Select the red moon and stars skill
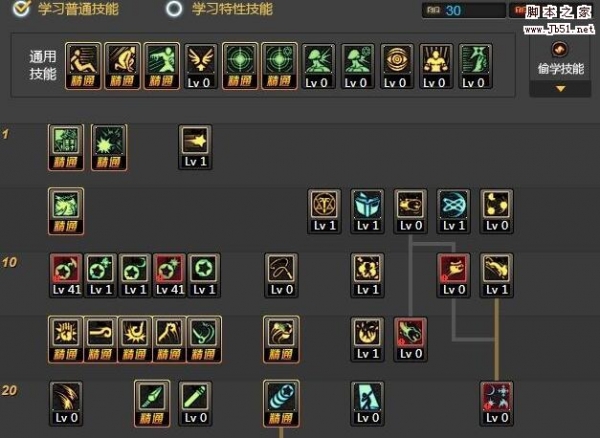The image size is (600, 438). tap(496, 403)
